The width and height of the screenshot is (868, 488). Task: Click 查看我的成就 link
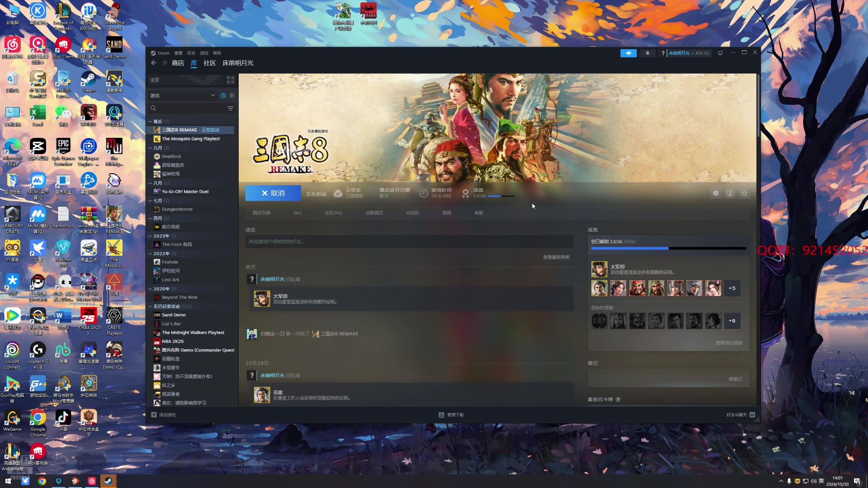729,343
